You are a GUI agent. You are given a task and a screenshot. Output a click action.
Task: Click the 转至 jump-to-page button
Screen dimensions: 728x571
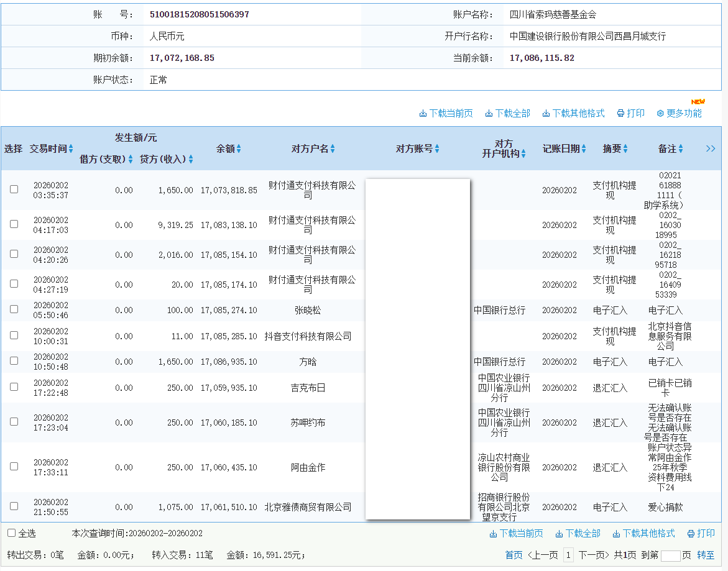706,554
